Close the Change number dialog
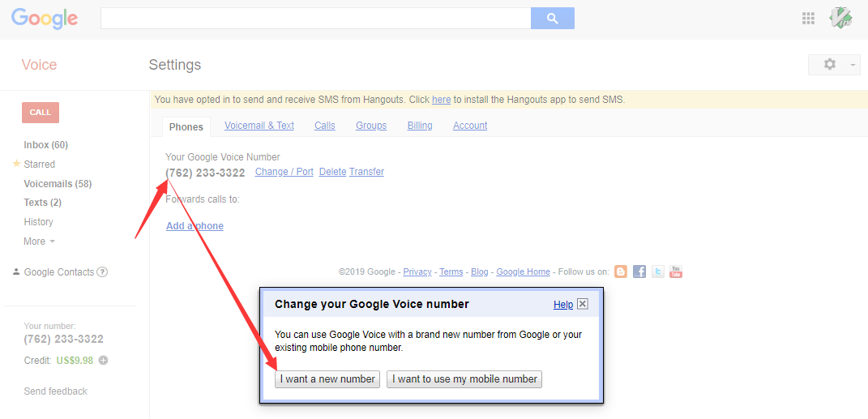The image size is (868, 419). click(583, 304)
